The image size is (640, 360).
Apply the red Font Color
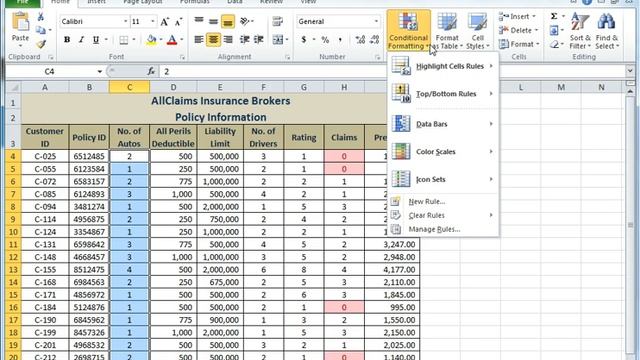pyautogui.click(x=172, y=40)
